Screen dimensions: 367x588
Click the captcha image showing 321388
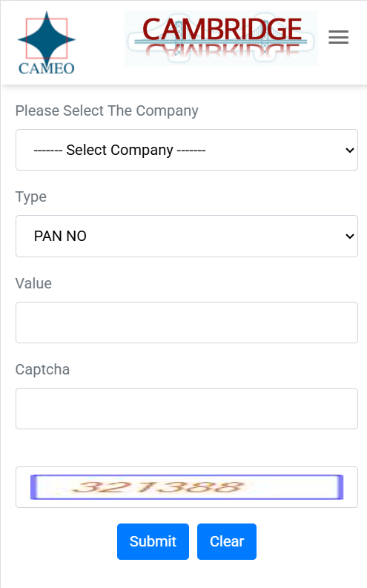pos(187,487)
